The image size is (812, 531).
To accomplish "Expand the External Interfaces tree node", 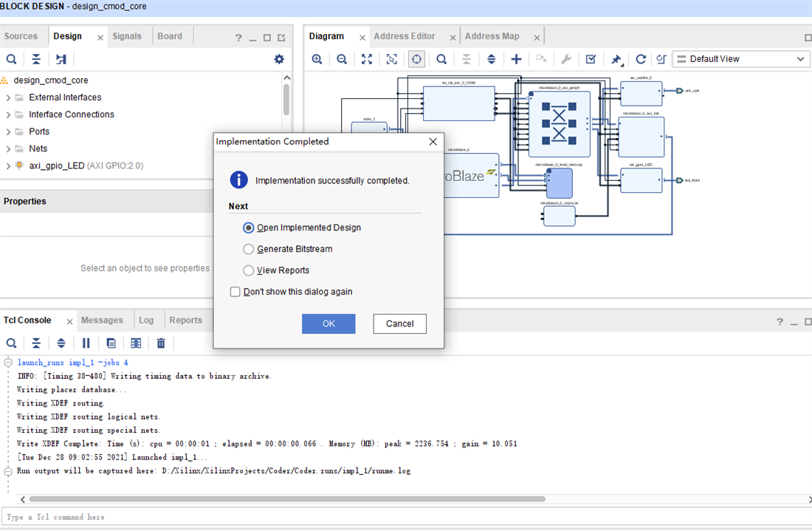I will pyautogui.click(x=8, y=97).
